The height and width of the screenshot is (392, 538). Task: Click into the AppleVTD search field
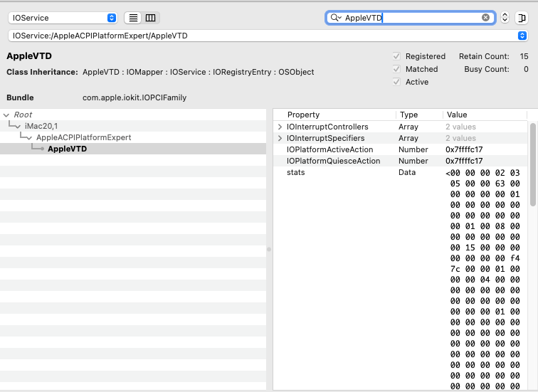click(x=410, y=18)
